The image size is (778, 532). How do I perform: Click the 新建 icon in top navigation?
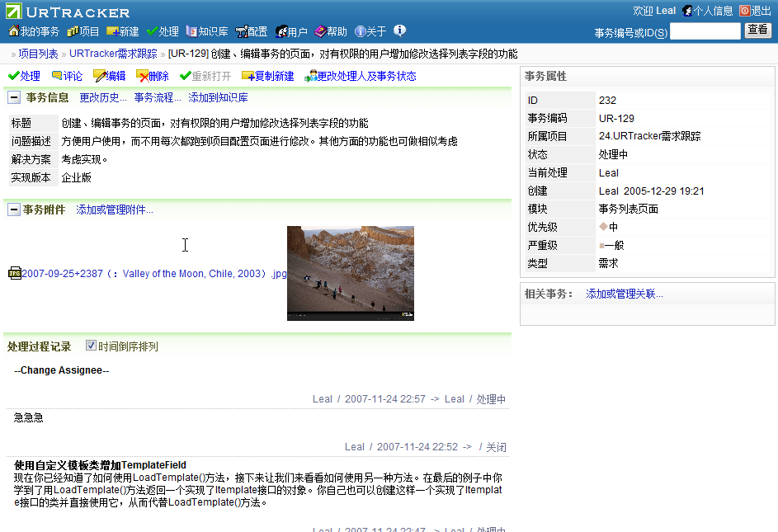pyautogui.click(x=113, y=31)
